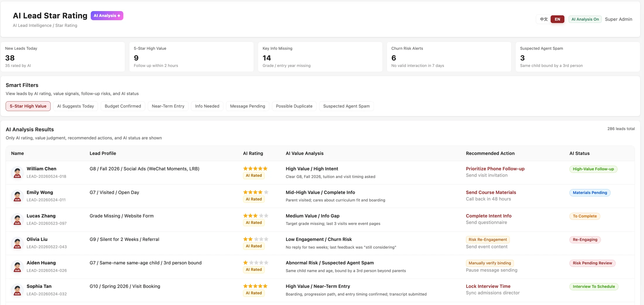The image size is (644, 305).
Task: Click Risk Re-Engagement action tag
Action: (x=488, y=239)
